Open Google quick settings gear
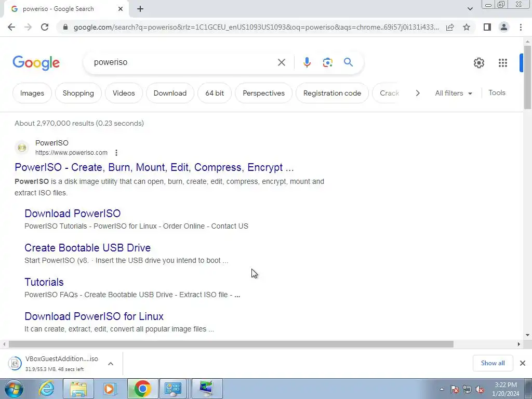Image resolution: width=532 pixels, height=399 pixels. [x=478, y=63]
